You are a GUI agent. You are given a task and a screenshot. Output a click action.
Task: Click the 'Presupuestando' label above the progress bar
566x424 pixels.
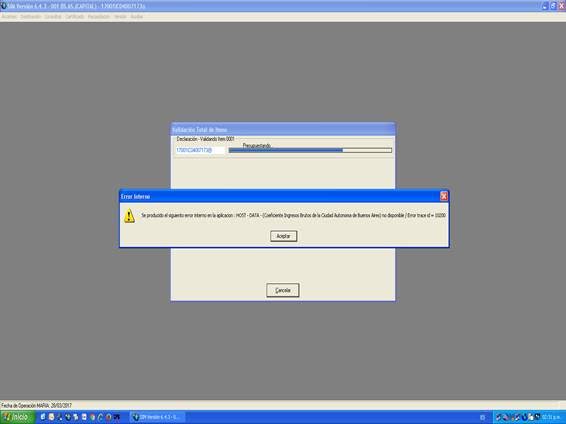click(x=256, y=145)
